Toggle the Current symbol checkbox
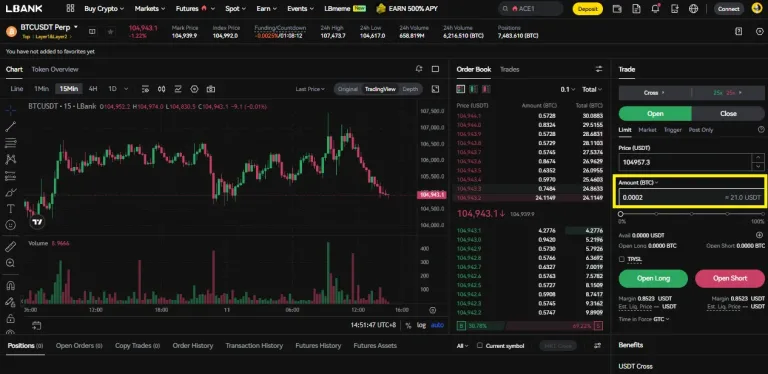Viewport: 768px width, 374px height. pos(480,346)
